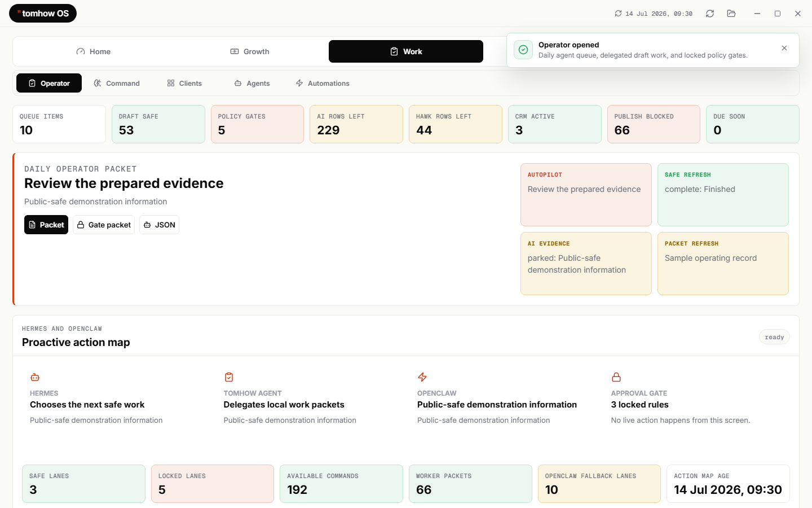812x508 pixels.
Task: Click the JSON button
Action: 159,225
